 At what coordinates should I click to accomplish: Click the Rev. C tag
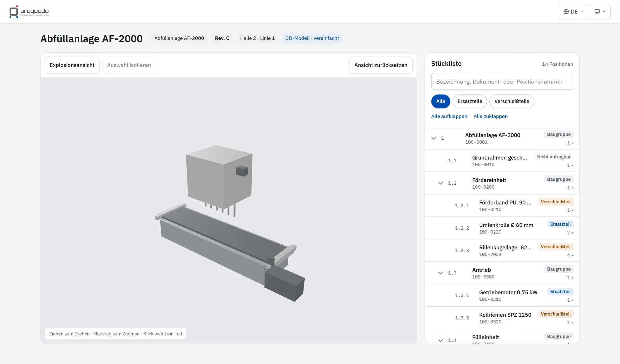(222, 38)
